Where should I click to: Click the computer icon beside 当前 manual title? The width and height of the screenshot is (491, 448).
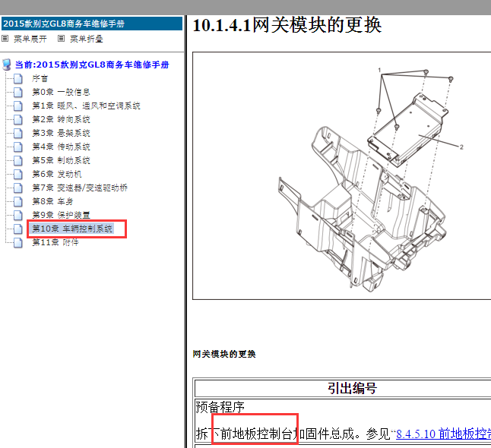(7, 65)
